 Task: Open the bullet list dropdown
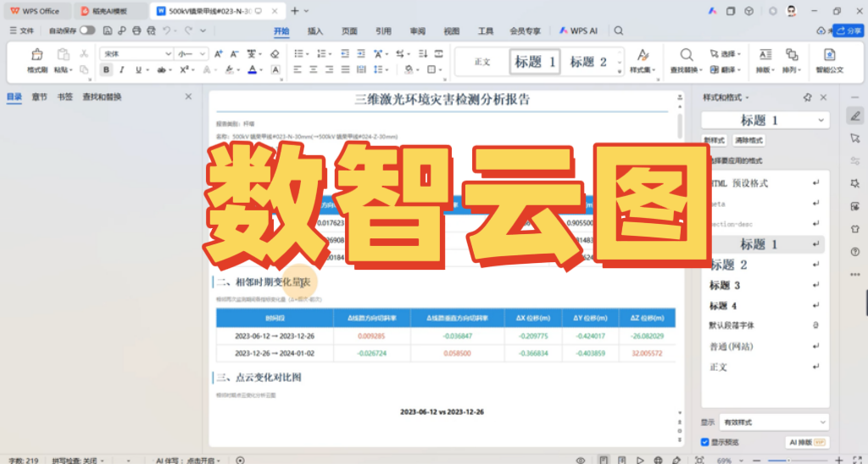pyautogui.click(x=307, y=54)
